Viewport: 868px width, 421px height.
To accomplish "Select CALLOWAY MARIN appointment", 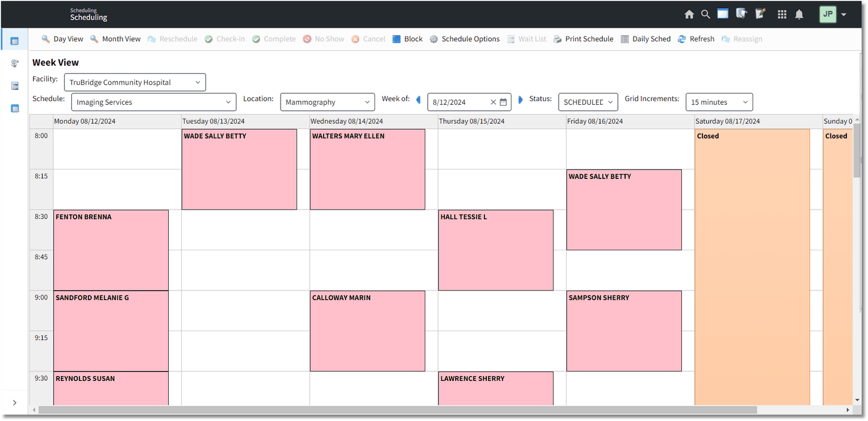I will [367, 331].
